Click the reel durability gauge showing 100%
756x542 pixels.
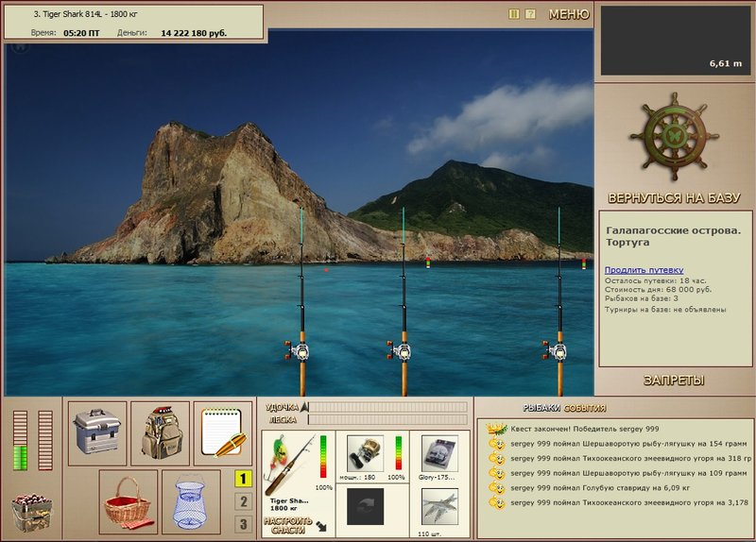[398, 453]
